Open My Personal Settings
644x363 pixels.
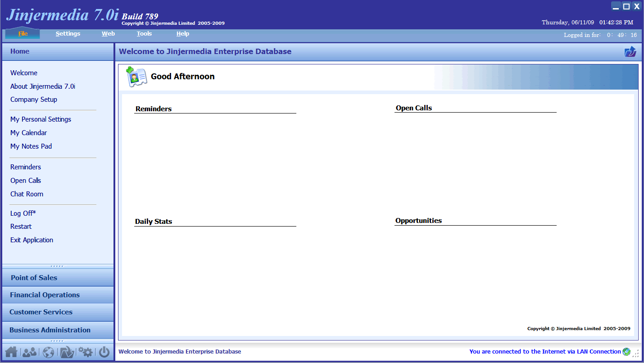pyautogui.click(x=41, y=119)
